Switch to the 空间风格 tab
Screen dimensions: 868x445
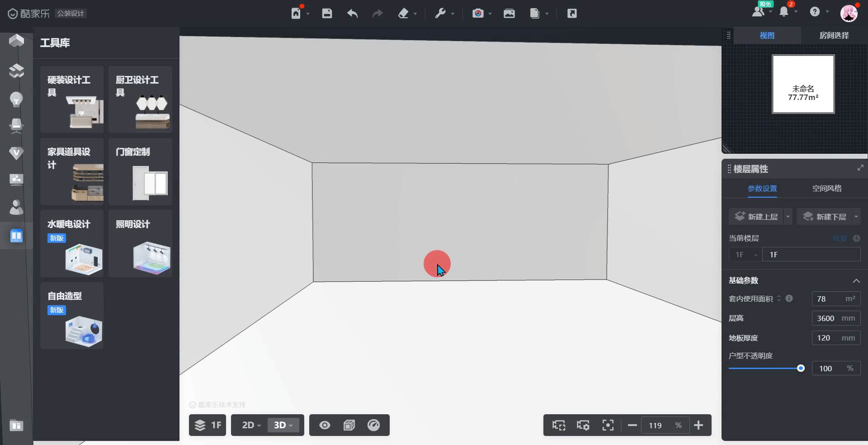pyautogui.click(x=826, y=189)
